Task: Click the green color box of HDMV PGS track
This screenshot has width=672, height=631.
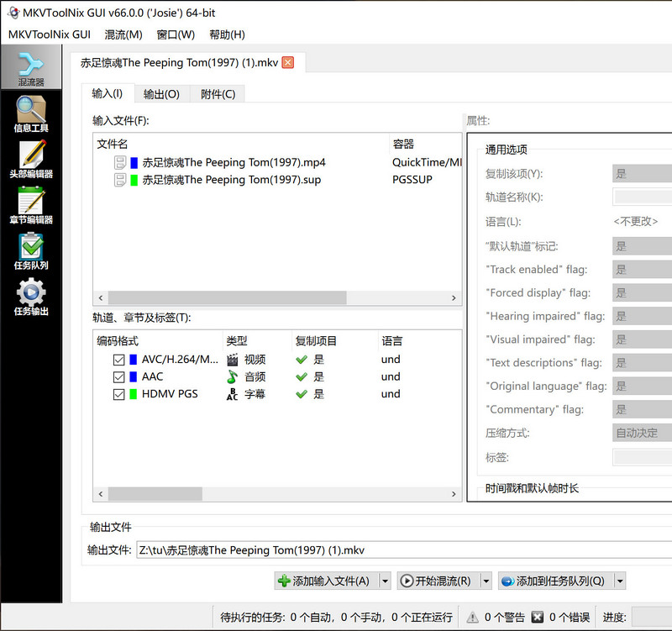Action: [x=134, y=394]
